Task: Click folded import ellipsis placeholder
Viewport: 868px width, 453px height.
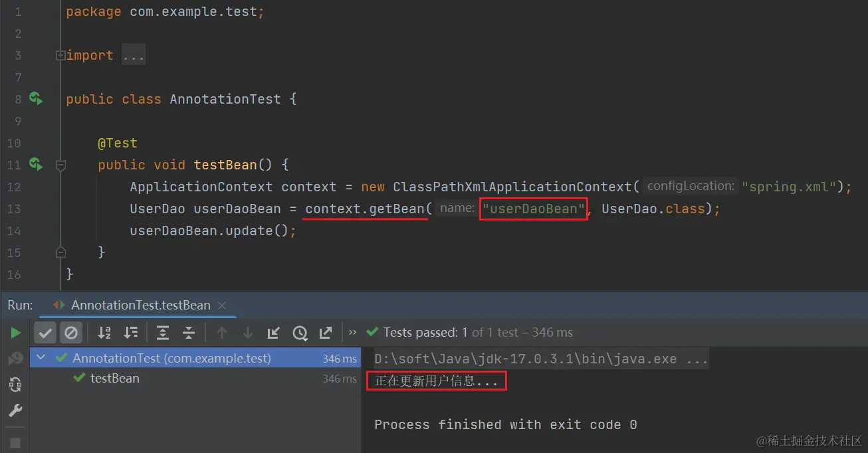Action: click(x=134, y=56)
